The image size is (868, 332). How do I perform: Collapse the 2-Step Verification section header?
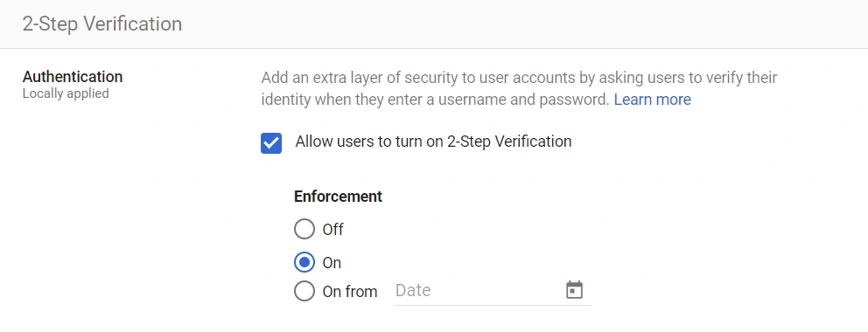434,24
